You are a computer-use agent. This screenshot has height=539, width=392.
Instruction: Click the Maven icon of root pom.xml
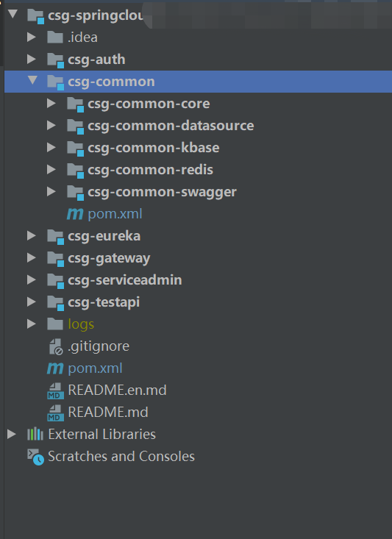click(x=55, y=368)
